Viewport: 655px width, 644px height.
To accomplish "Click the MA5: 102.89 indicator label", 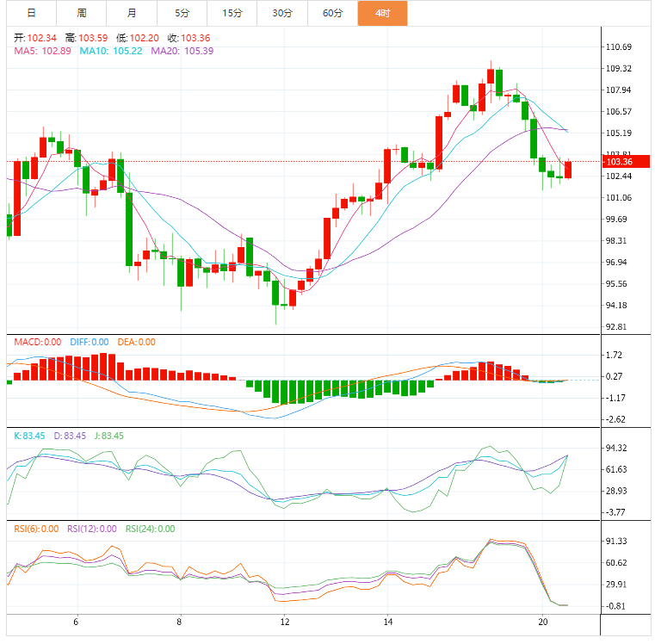I will 41,52.
